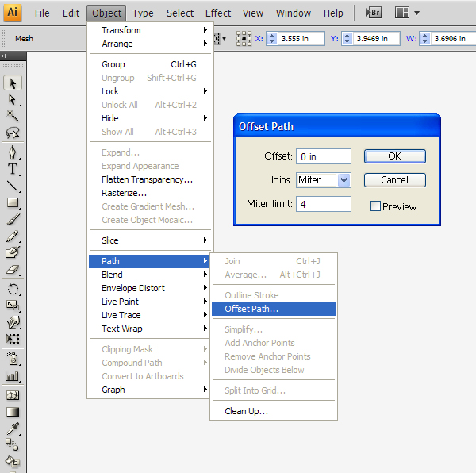476x473 pixels.
Task: Choose Rasterize... from Object menu
Action: [150, 193]
